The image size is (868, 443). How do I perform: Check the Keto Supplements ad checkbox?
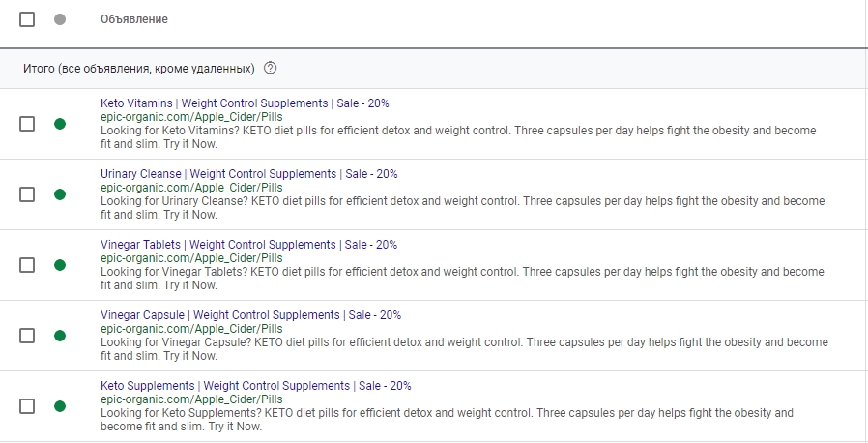pos(26,406)
